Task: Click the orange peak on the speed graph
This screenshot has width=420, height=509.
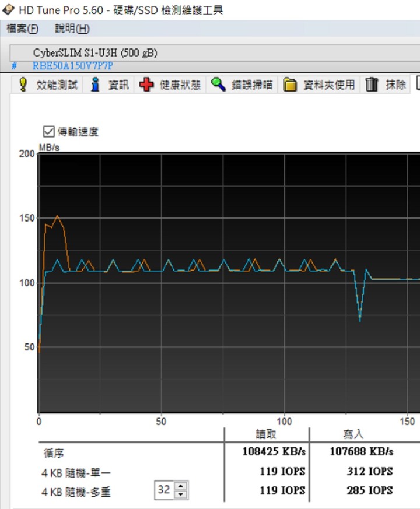Action: coord(58,216)
